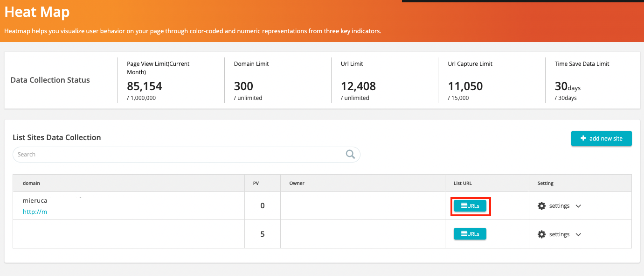Open URLs list for mieruca domain
The image size is (644, 276).
(470, 206)
